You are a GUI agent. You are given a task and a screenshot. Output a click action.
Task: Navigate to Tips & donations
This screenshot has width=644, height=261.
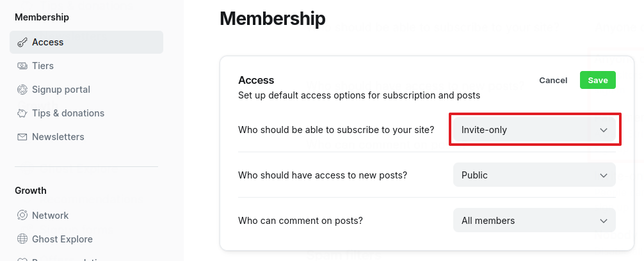[68, 113]
